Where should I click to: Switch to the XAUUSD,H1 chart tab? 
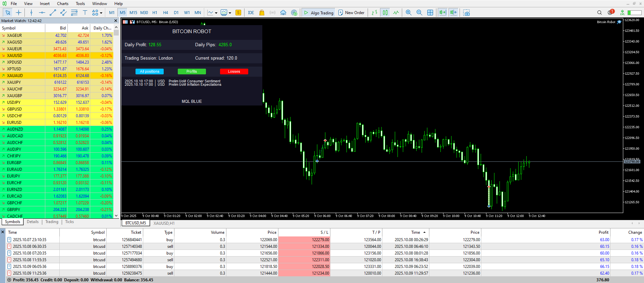(164, 223)
